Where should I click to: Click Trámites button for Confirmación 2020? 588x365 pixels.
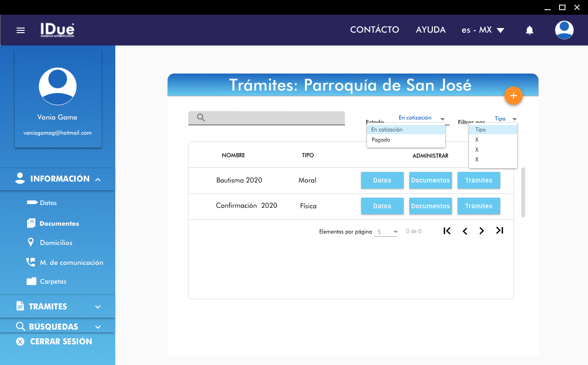tap(479, 206)
